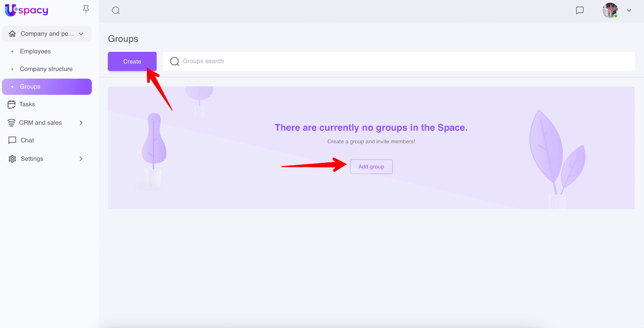Click the Tasks calendar icon
Screen dimensions: 644x328
tap(12, 105)
